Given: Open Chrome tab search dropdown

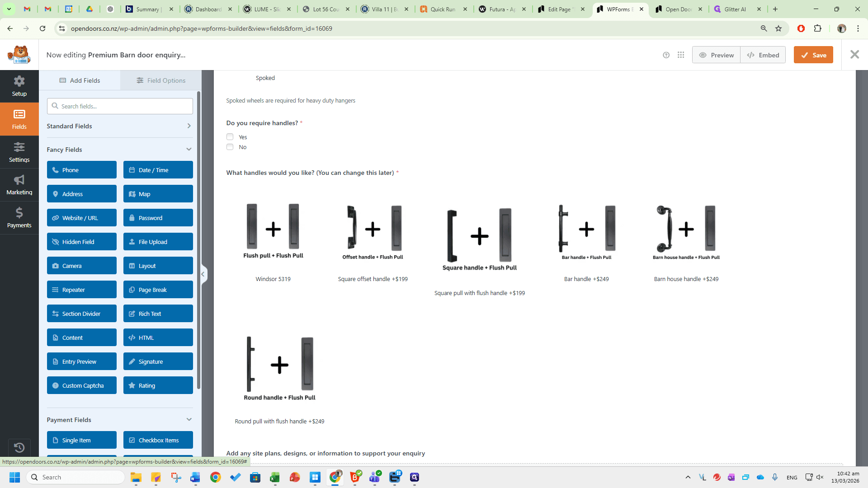Looking at the screenshot, I should [x=9, y=9].
